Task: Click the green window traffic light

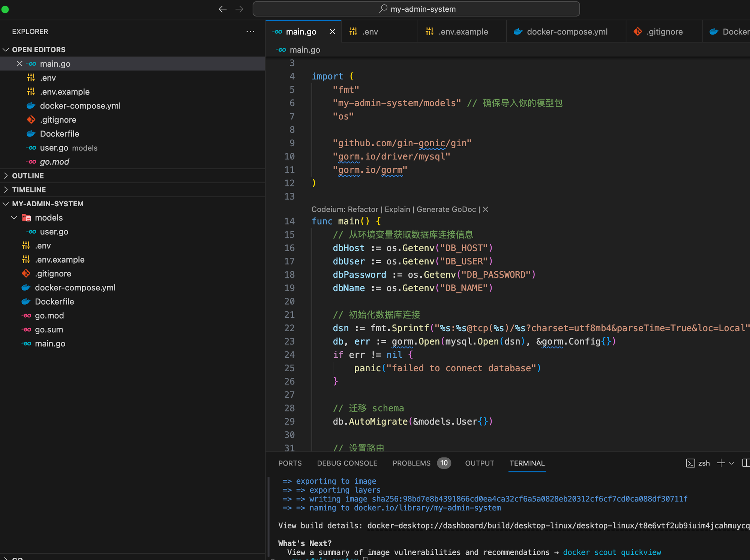Action: coord(5,9)
